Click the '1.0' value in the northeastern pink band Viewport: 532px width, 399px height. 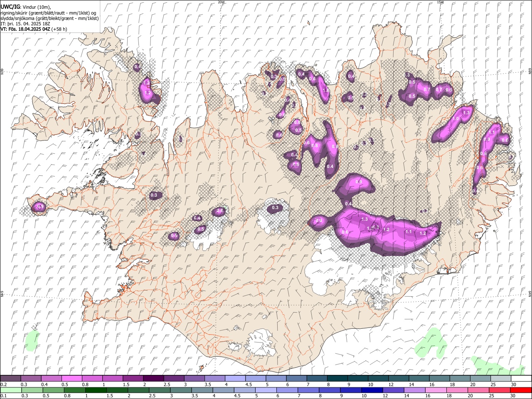tap(456, 119)
